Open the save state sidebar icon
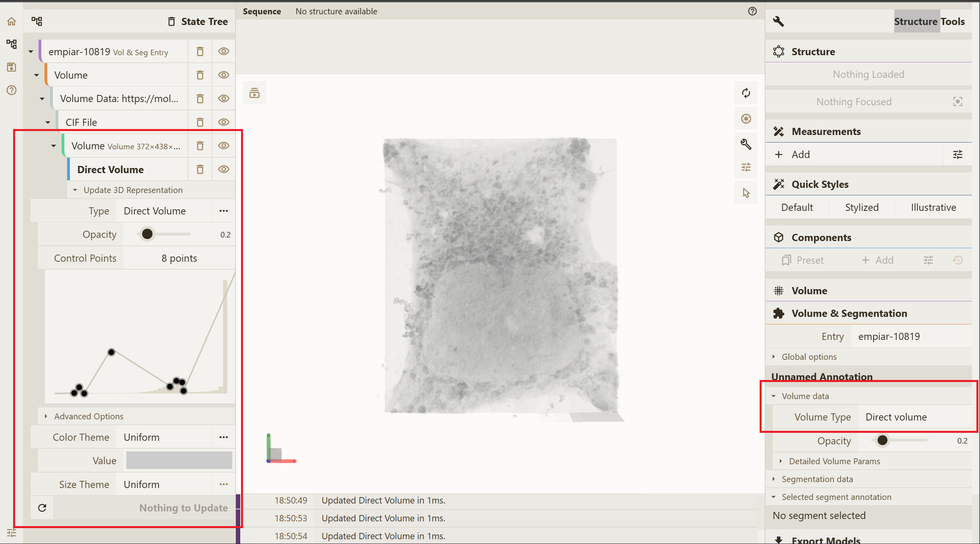The height and width of the screenshot is (544, 980). [x=12, y=67]
